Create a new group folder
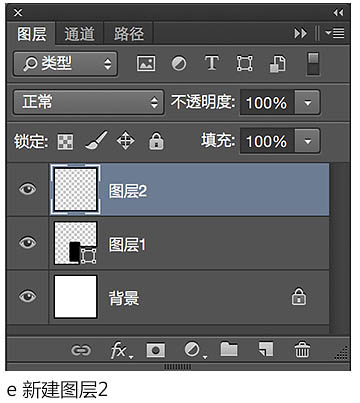This screenshot has height=403, width=360. click(229, 349)
